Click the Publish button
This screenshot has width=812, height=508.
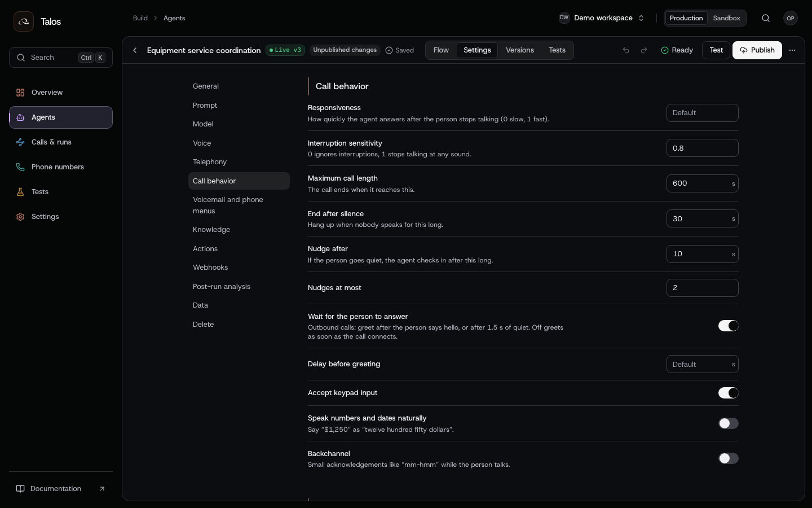click(757, 50)
